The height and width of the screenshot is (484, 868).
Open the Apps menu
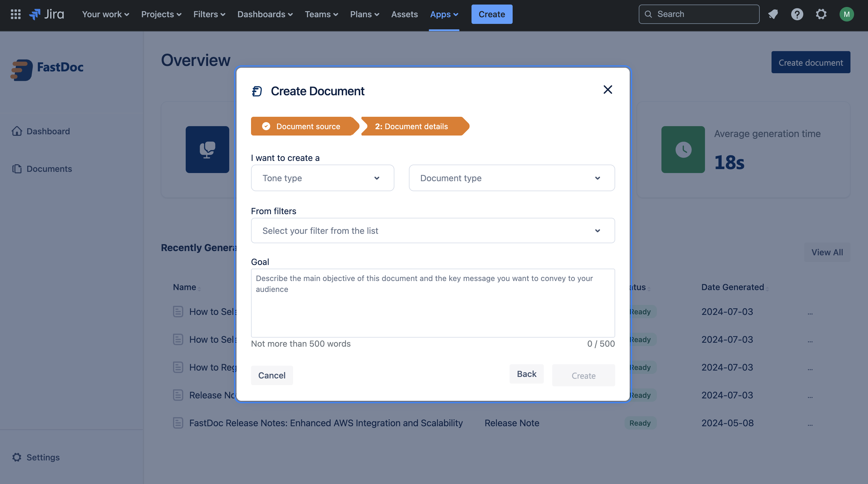coord(444,14)
